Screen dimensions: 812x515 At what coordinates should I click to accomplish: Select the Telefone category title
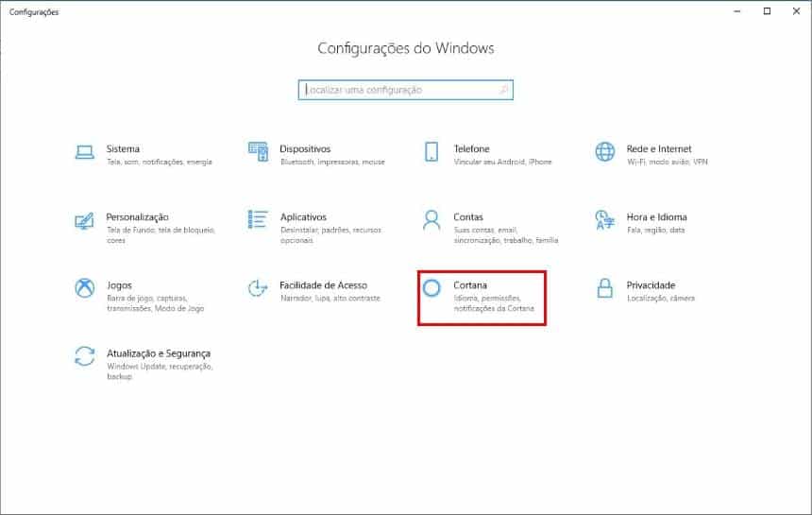pos(471,148)
